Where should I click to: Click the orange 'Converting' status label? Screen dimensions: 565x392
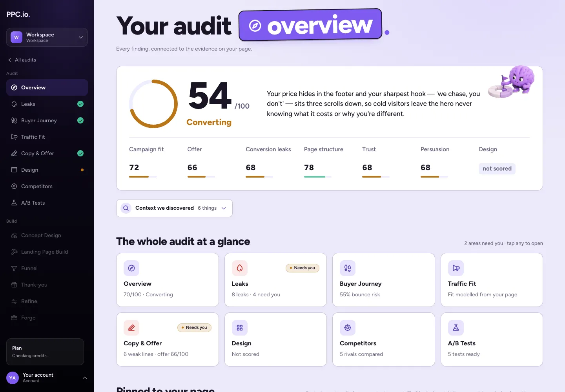coord(209,122)
